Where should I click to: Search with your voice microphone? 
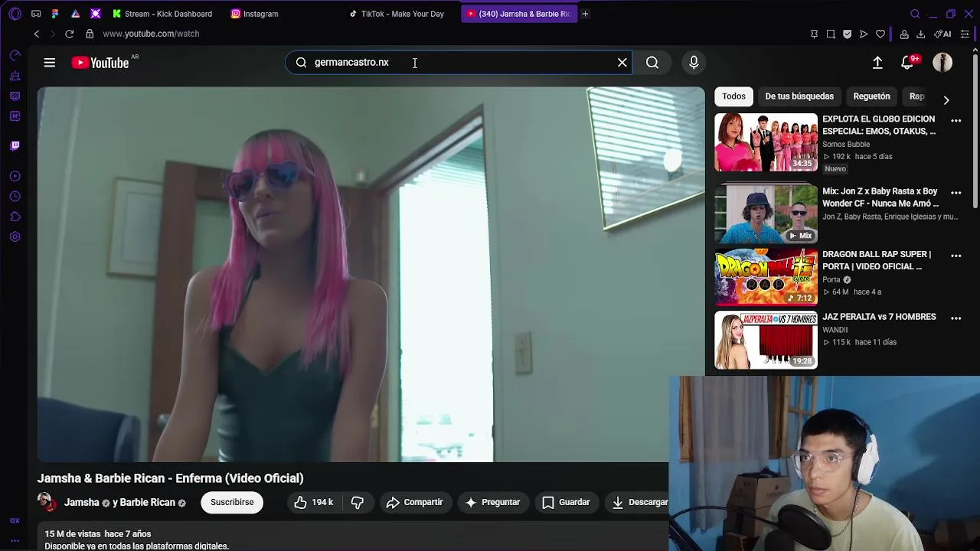click(x=694, y=63)
